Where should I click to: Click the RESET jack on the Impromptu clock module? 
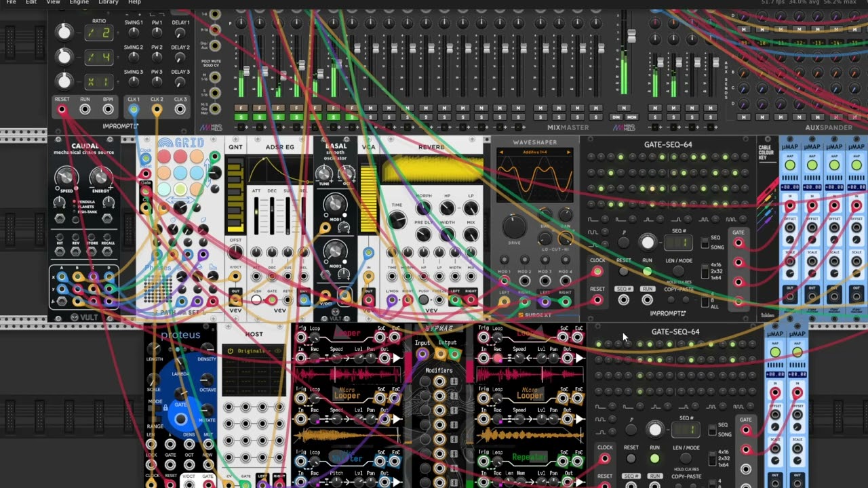[62, 109]
